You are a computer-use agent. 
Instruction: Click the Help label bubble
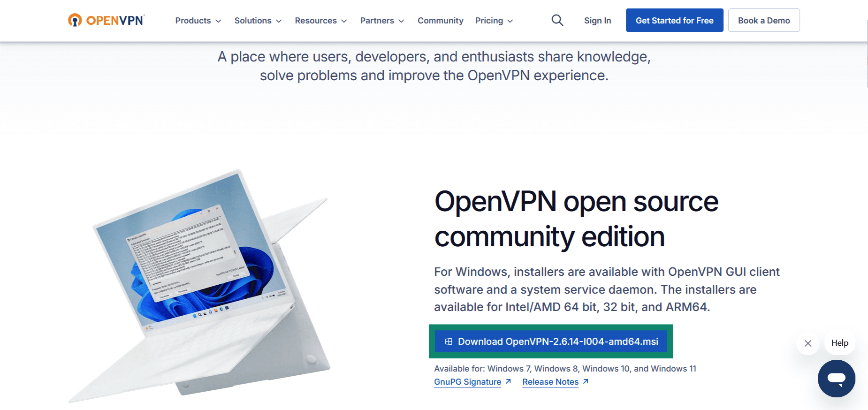click(x=839, y=343)
